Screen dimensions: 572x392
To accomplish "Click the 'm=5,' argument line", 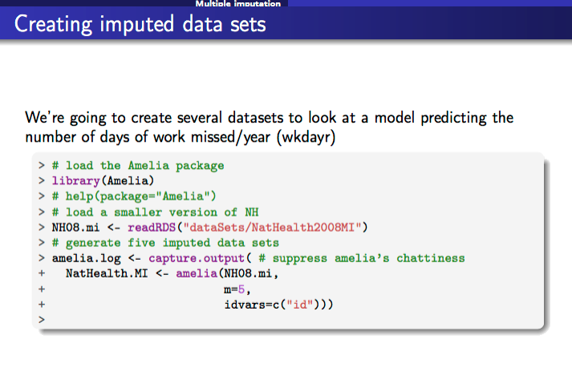I will [x=237, y=289].
